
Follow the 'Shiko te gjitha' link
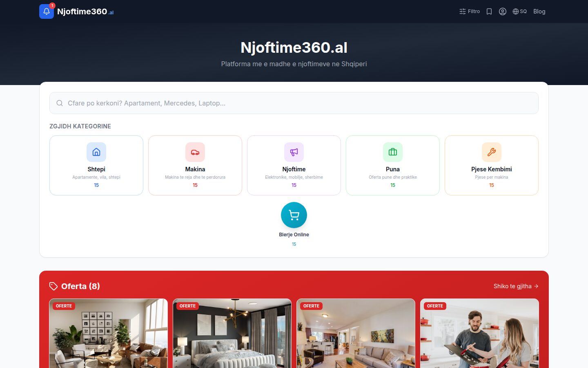516,286
